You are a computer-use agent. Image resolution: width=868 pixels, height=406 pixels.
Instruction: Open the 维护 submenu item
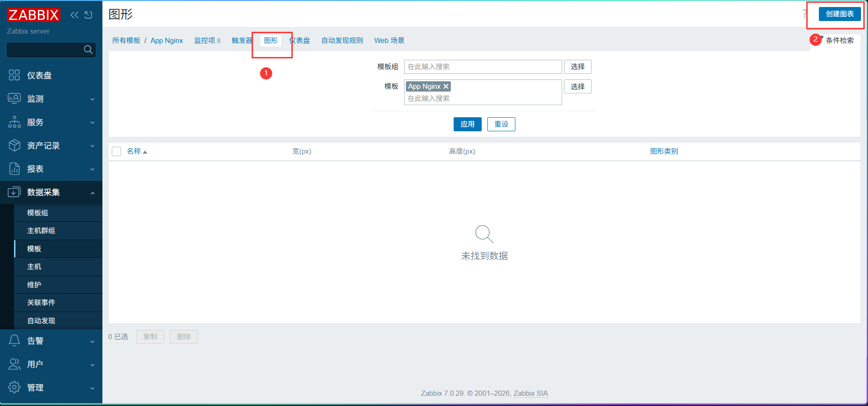tap(58, 285)
